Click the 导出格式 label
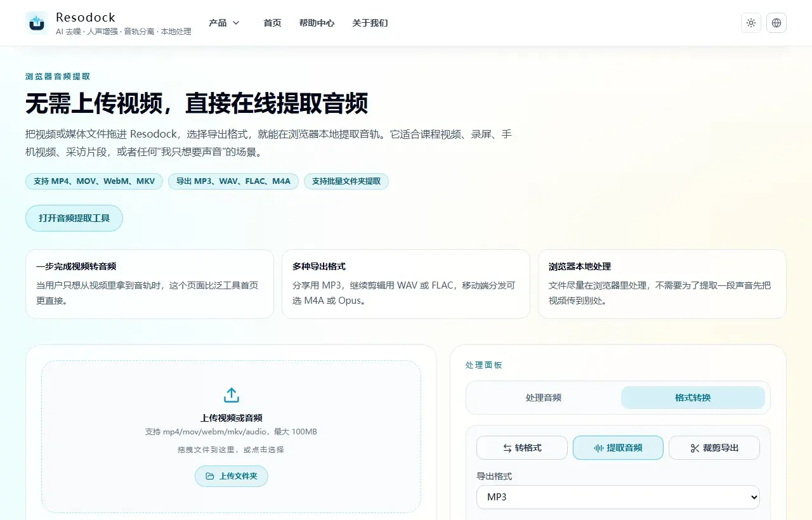 pyautogui.click(x=494, y=476)
